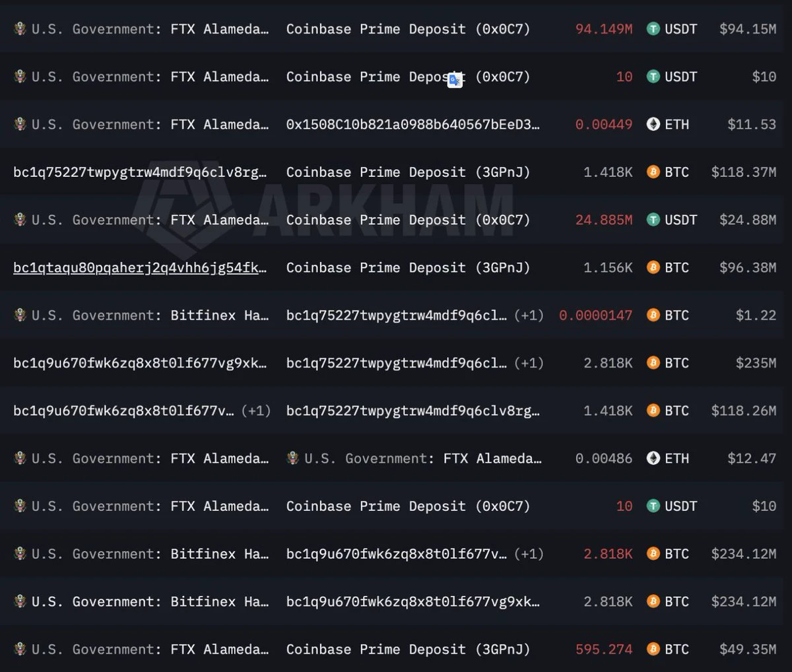Screen dimensions: 792x672
Task: Click the BTC icon in the $118.26M row
Action: click(x=653, y=411)
